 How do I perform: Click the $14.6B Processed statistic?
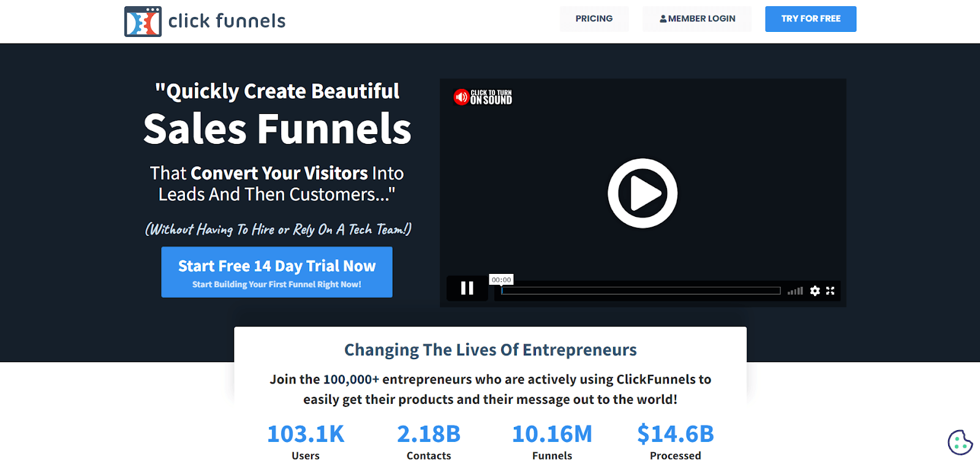point(676,441)
